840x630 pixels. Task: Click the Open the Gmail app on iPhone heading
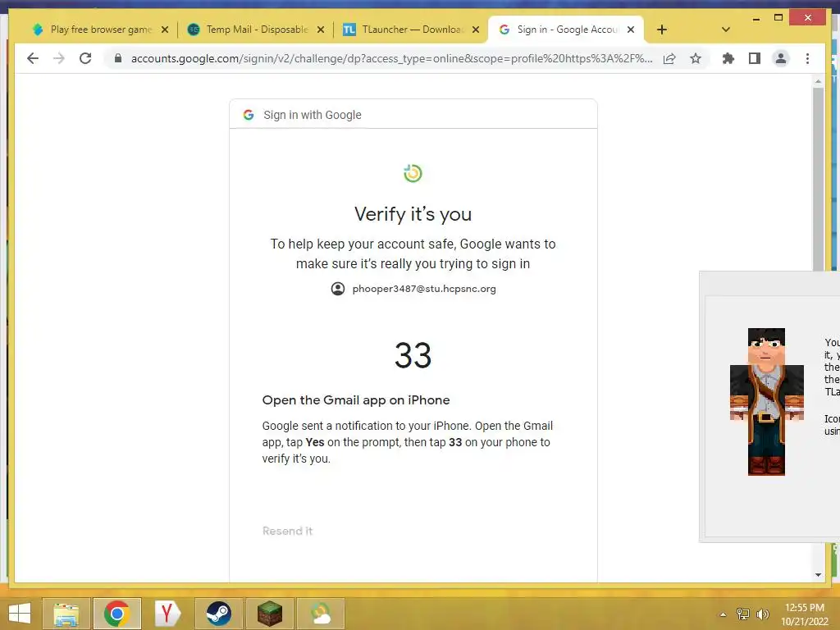[x=356, y=400]
